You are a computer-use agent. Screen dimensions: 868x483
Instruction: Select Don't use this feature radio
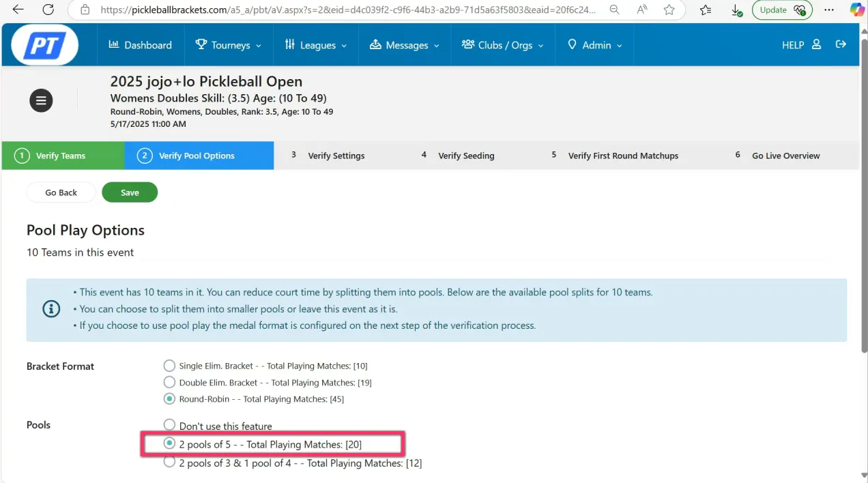point(169,425)
